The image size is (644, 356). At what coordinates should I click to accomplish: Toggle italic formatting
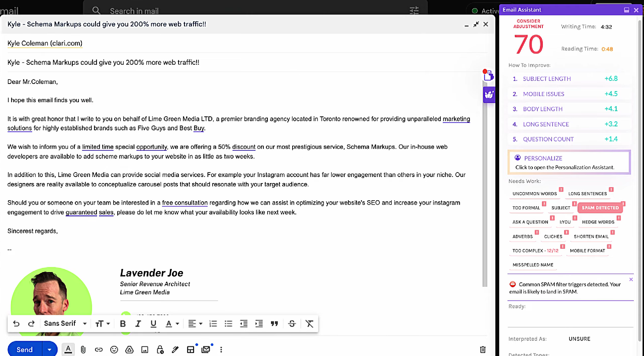pos(138,324)
